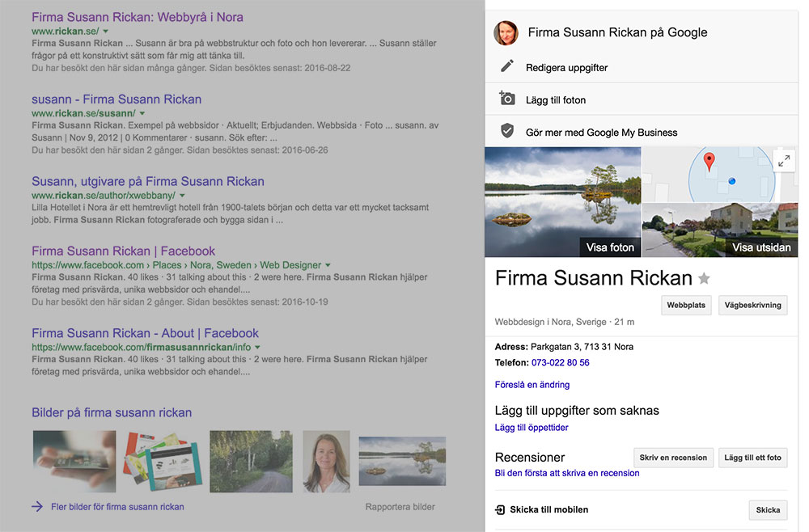Screen dimensions: 809x532
Task: Select Redigera uppgifter menu entry
Action: tap(642, 68)
